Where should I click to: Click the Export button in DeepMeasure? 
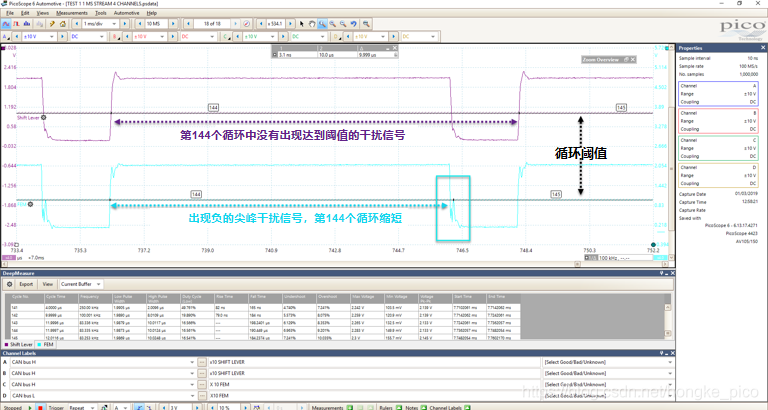pyautogui.click(x=26, y=284)
